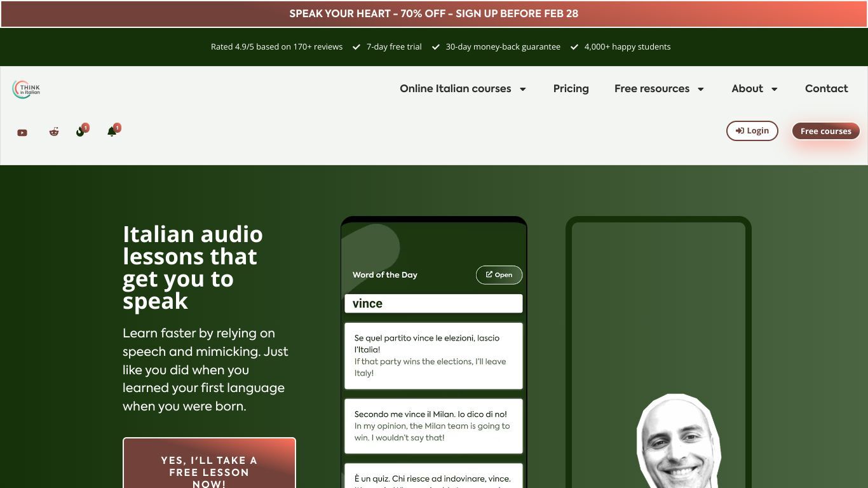This screenshot has width=868, height=488.
Task: Expand the Free resources dropdown arrow
Action: [701, 89]
